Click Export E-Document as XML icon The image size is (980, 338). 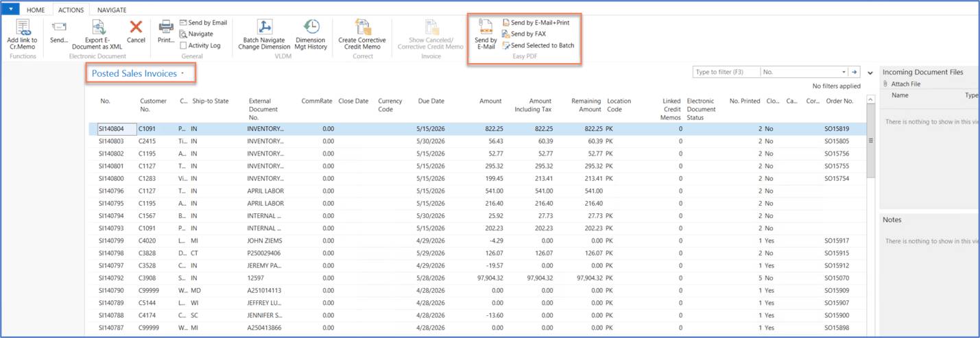98,27
